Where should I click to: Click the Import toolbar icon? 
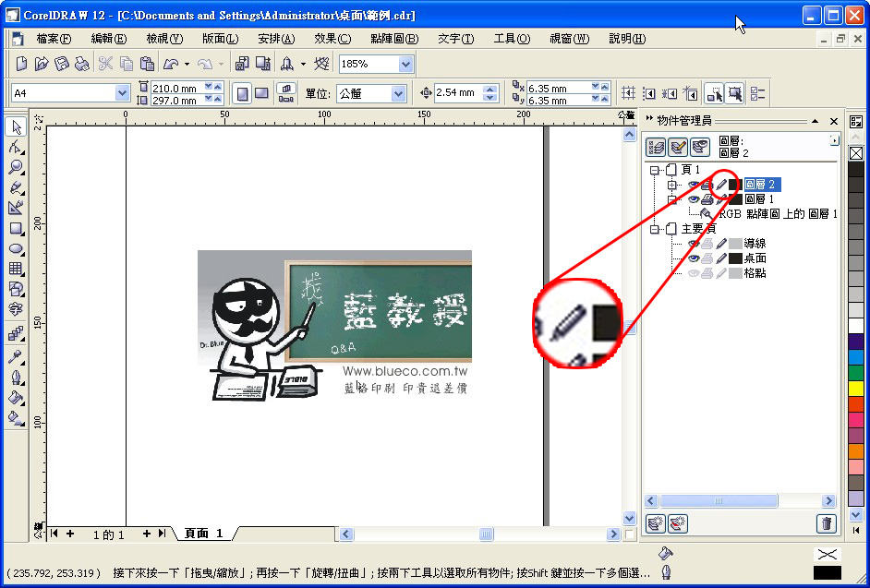[x=242, y=64]
